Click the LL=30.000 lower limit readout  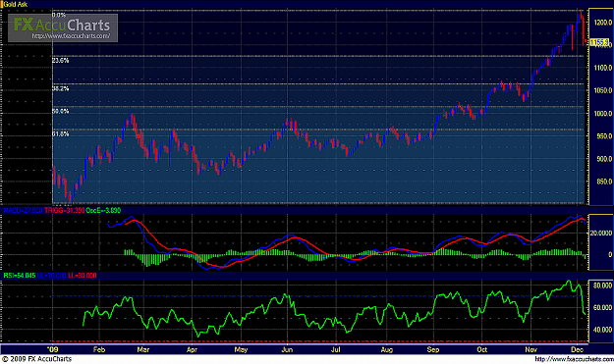click(x=82, y=276)
